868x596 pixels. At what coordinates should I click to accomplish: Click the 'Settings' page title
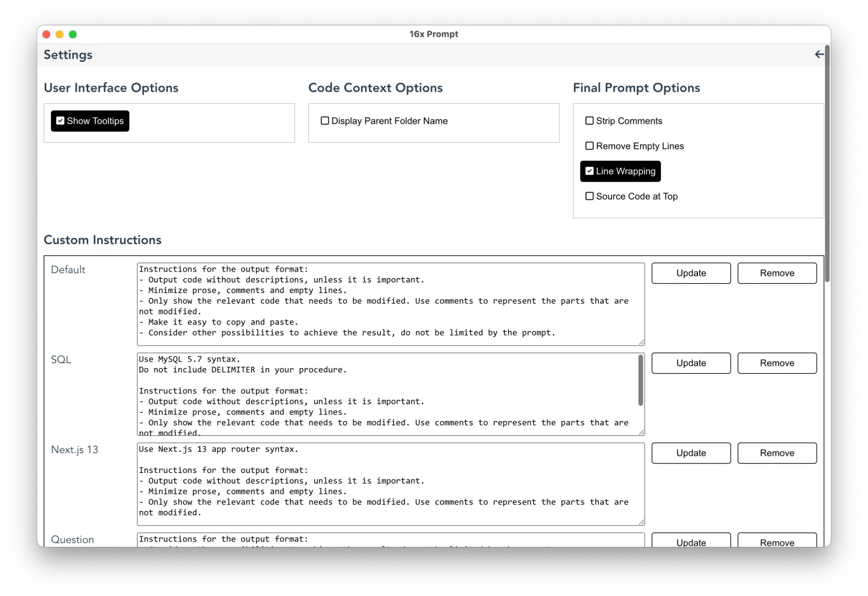pos(68,55)
